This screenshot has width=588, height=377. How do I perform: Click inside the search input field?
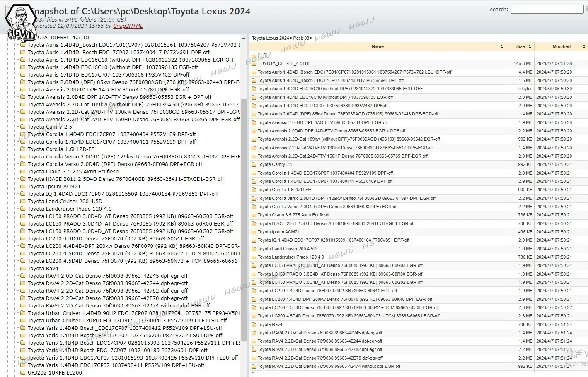click(x=547, y=9)
